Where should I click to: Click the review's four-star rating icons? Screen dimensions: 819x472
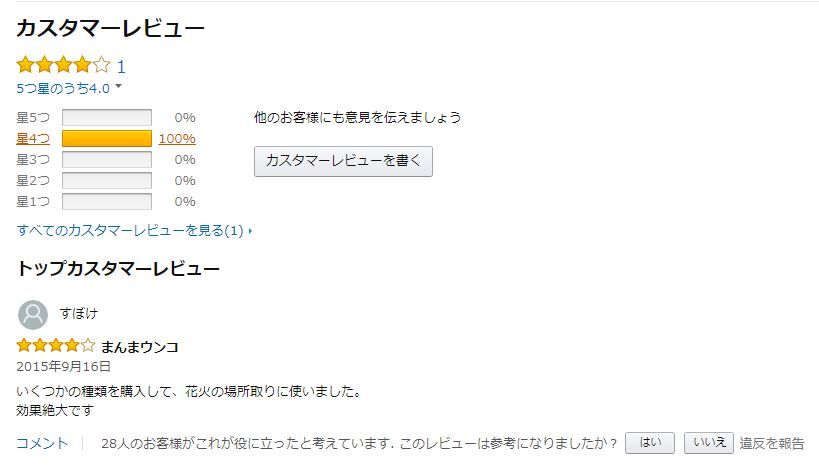pos(55,345)
